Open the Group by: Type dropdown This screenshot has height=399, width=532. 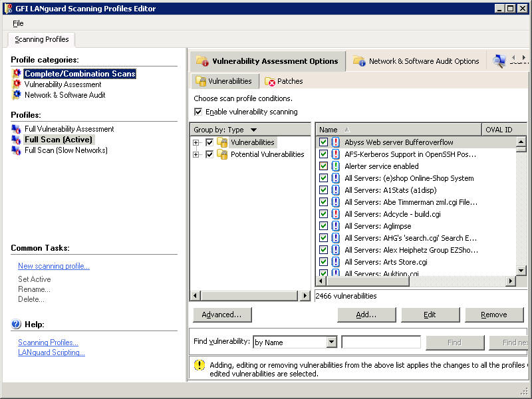(x=253, y=130)
